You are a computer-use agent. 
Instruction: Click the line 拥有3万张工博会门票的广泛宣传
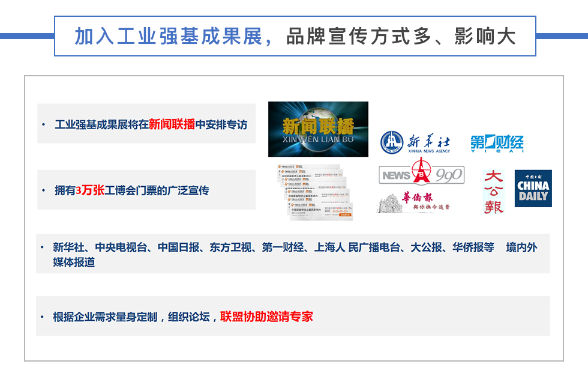131,190
